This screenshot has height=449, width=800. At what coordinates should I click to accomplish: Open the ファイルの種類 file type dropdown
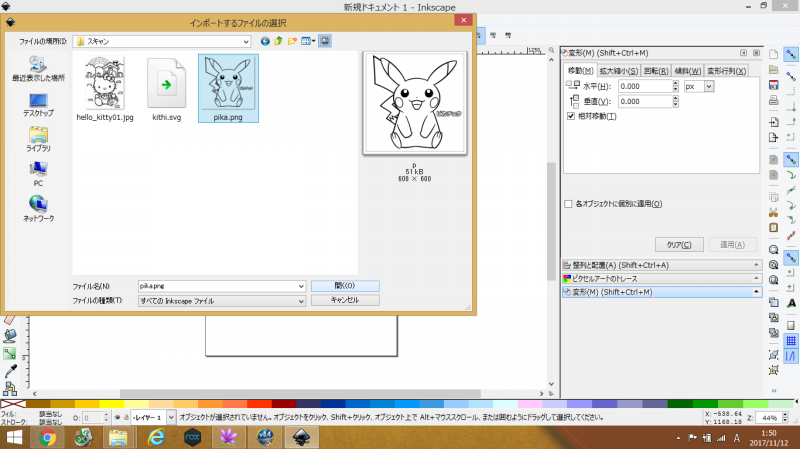click(x=222, y=301)
